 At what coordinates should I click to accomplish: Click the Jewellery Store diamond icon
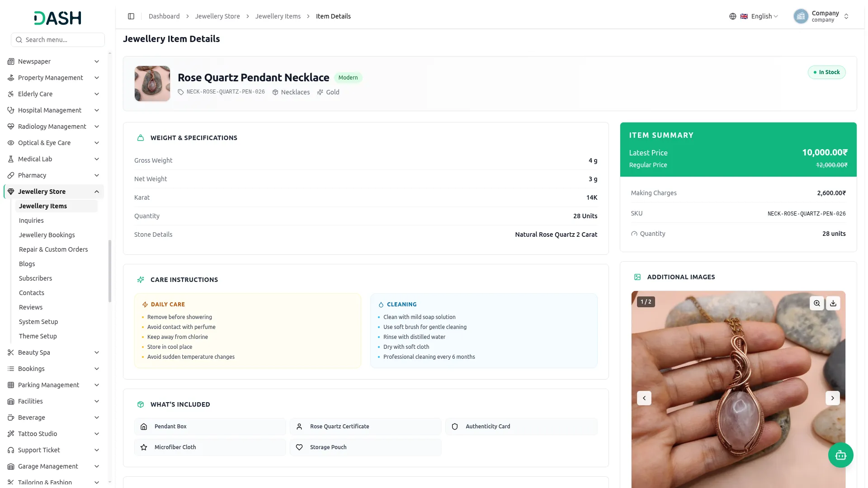pyautogui.click(x=11, y=192)
